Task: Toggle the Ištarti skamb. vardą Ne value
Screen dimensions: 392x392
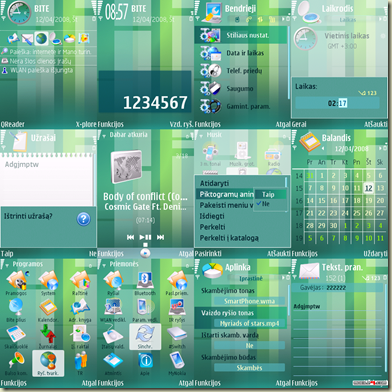Action: (249, 346)
